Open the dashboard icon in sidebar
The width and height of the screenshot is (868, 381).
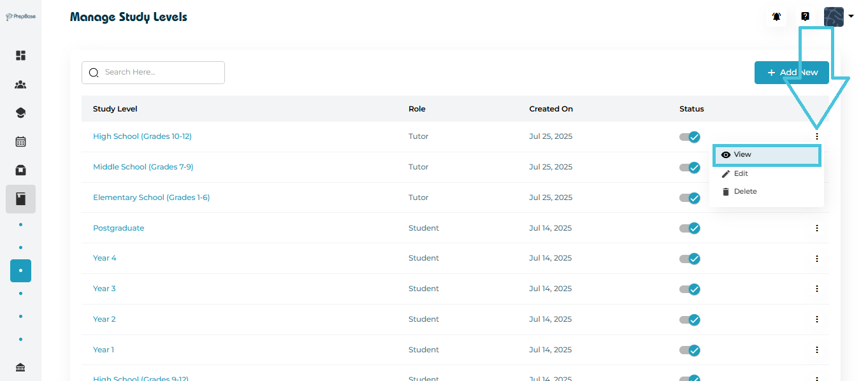tap(20, 55)
